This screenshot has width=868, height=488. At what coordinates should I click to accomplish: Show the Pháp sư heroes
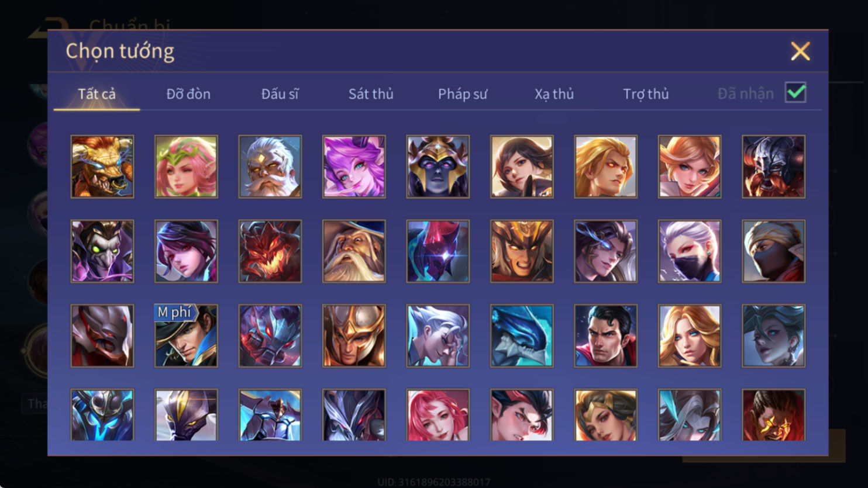click(463, 94)
